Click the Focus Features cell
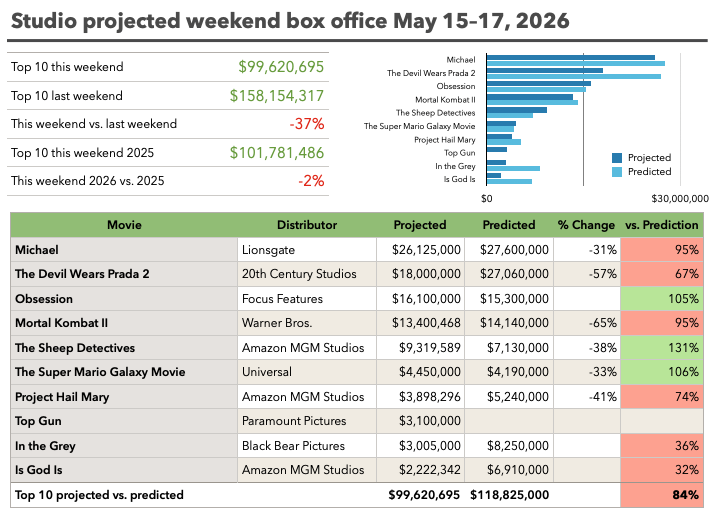This screenshot has width=720, height=520. click(307, 299)
